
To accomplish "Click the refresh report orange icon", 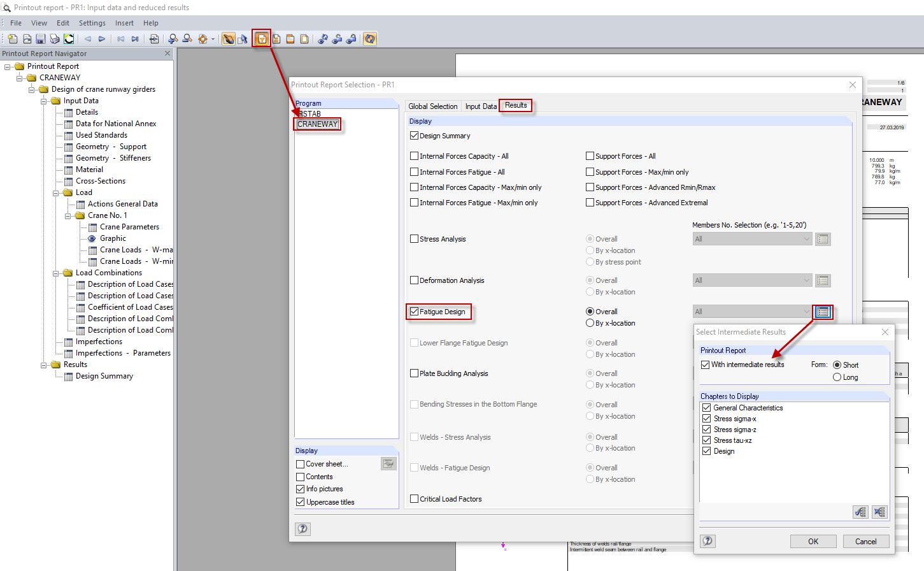I will pyautogui.click(x=370, y=39).
